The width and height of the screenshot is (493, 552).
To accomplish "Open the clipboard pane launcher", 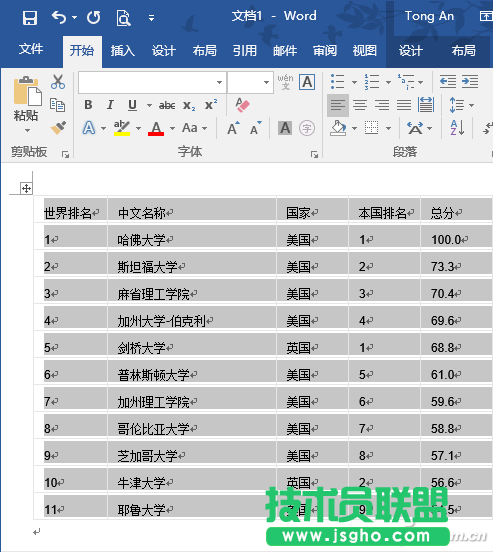I will pos(65,155).
